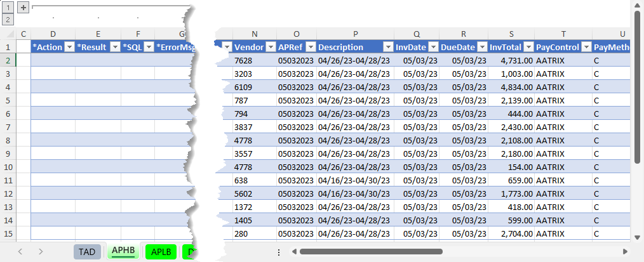This screenshot has width=644, height=262.
Task: Select column D header
Action: (x=53, y=34)
